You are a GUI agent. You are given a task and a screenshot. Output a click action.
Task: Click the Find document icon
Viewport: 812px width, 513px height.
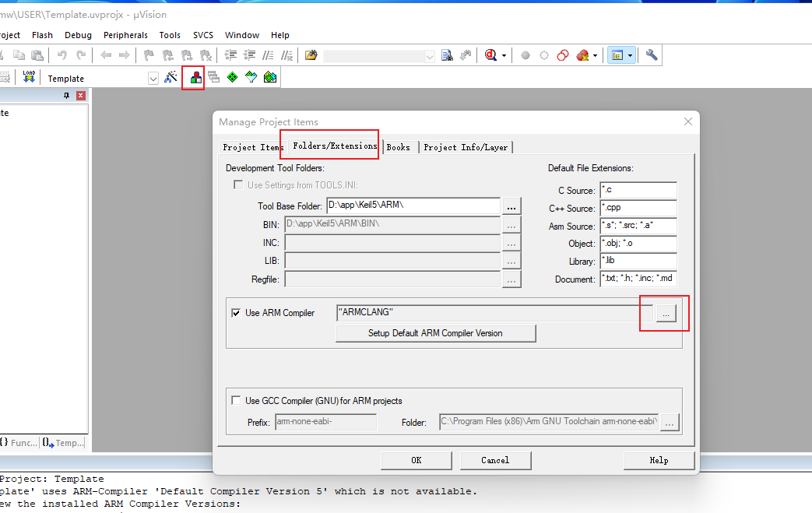pyautogui.click(x=447, y=54)
